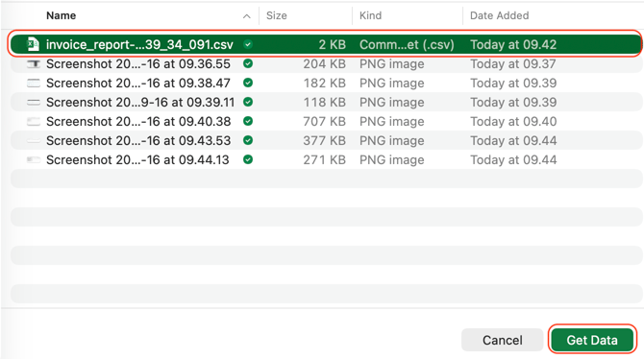Select Screenshot at 09.44.13 file

[137, 160]
